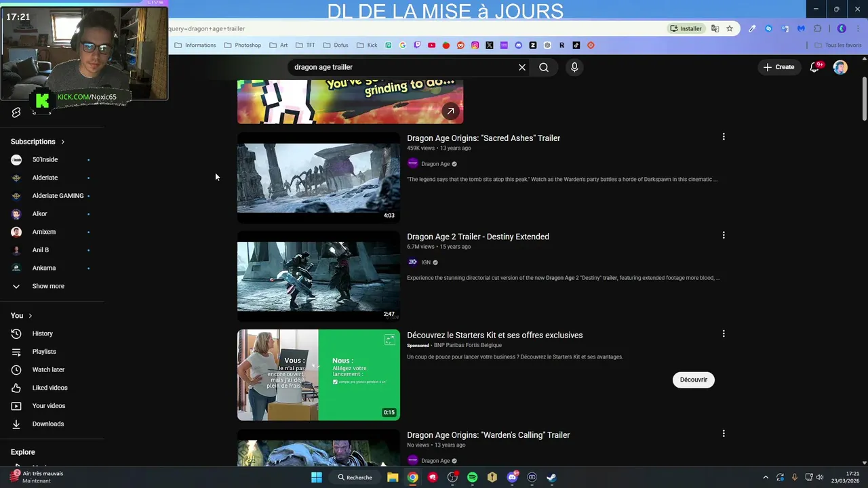The image size is (868, 488).
Task: Expand the Subscriptions section chevron
Action: (x=63, y=142)
